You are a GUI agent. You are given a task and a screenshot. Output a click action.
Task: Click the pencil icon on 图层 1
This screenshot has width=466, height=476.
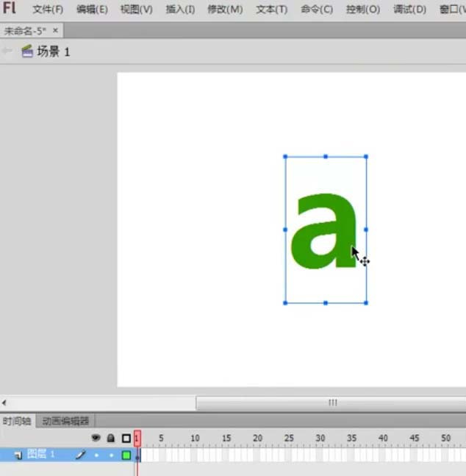pos(81,455)
